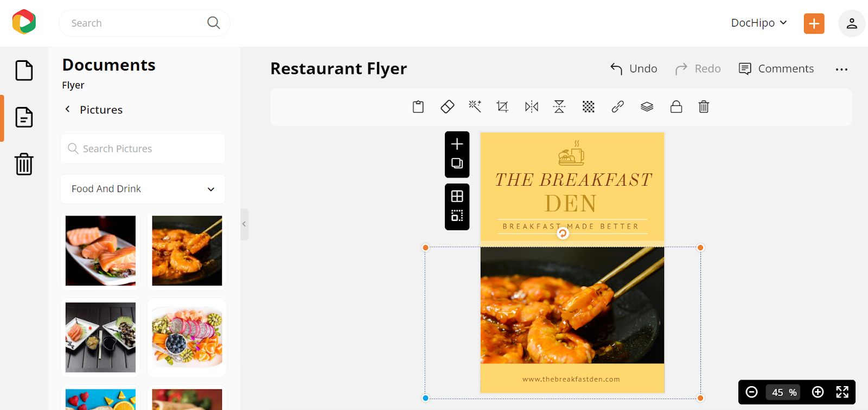Toggle the lock icon in toolbar
The image size is (868, 410).
676,106
